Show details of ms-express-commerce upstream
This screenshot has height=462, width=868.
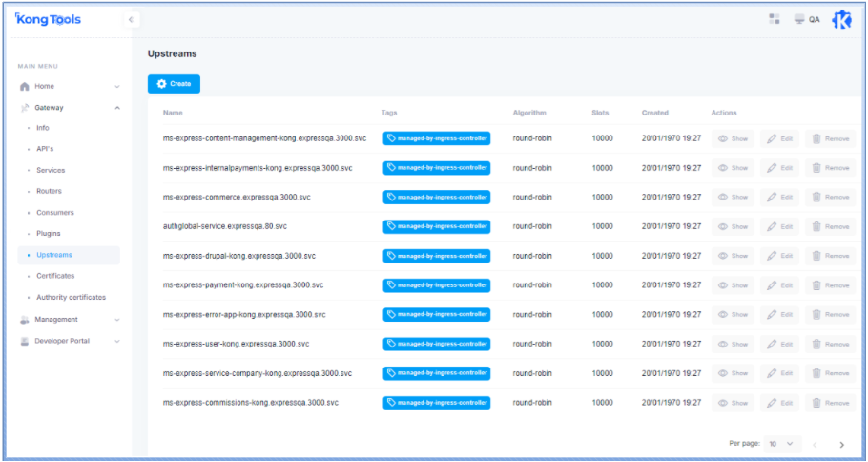click(x=733, y=197)
